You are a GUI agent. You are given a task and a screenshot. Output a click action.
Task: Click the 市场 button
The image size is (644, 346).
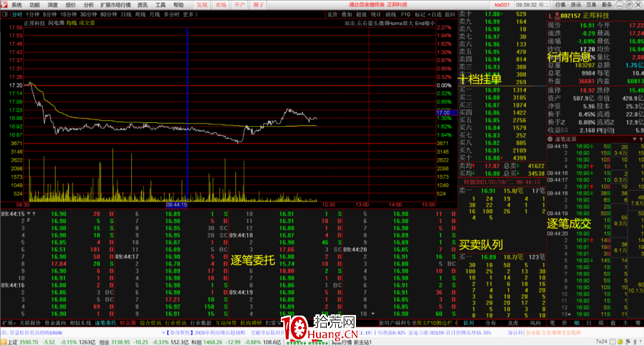[x=221, y=5]
